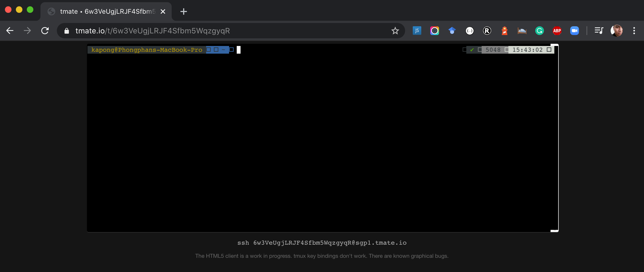Click the R circle extension icon

(x=487, y=30)
